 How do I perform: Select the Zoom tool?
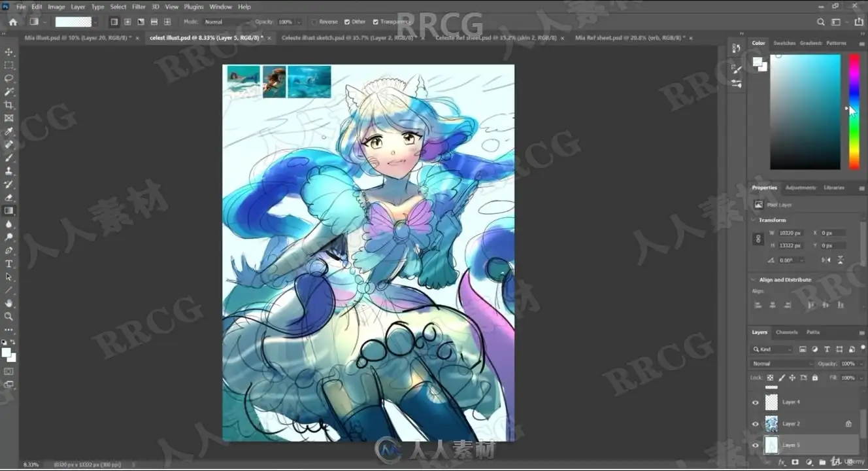[8, 317]
